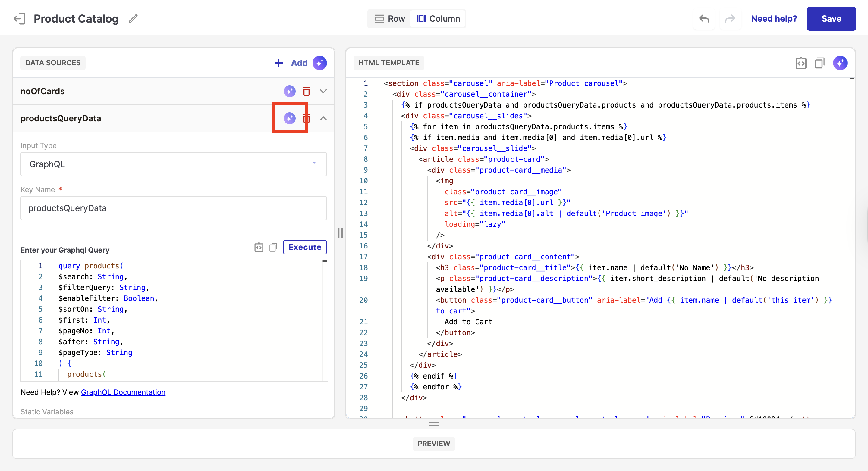
Task: Click the vertical panel divider handle
Action: [x=340, y=233]
